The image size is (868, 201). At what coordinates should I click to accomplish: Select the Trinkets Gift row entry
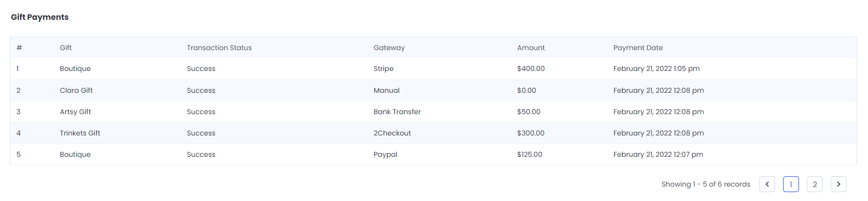click(x=79, y=133)
